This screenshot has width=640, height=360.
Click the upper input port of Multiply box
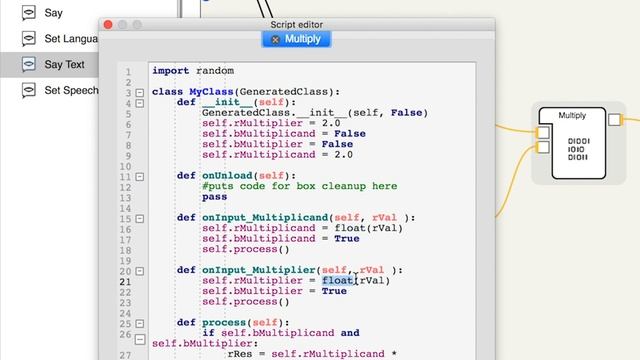(543, 132)
